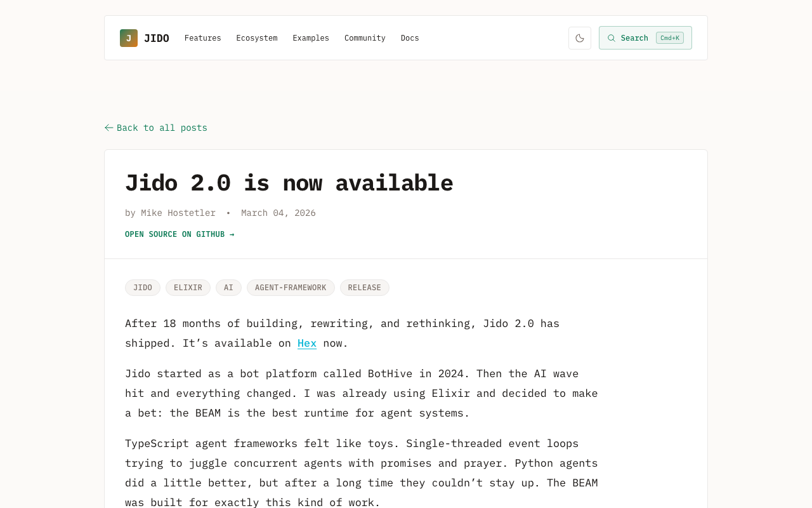Click the paragraph mentioning BotHive

pos(362,393)
